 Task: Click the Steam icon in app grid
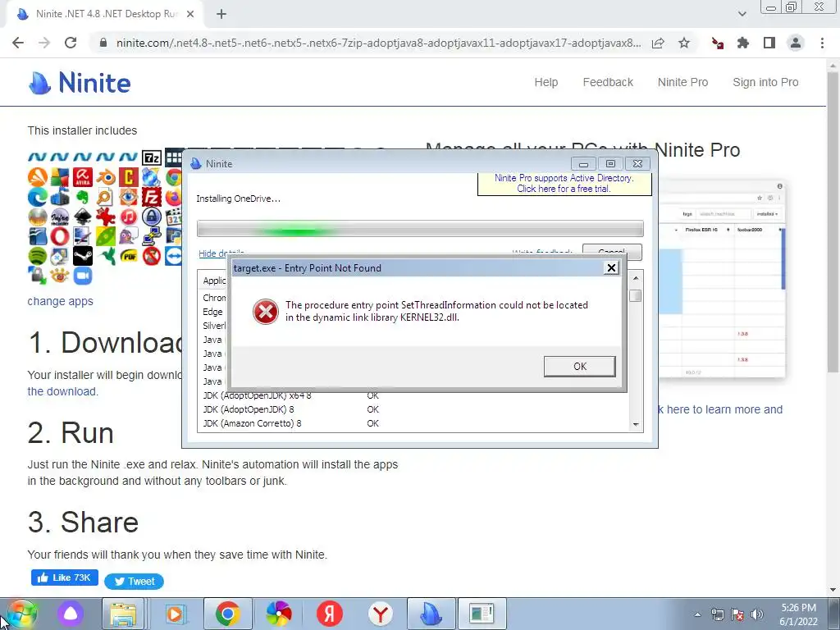click(83, 256)
